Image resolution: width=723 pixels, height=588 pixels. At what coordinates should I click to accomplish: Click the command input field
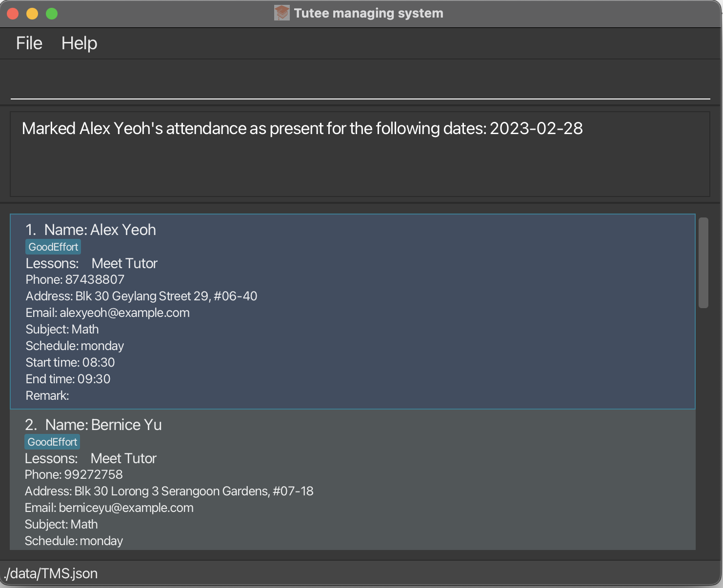pos(361,82)
